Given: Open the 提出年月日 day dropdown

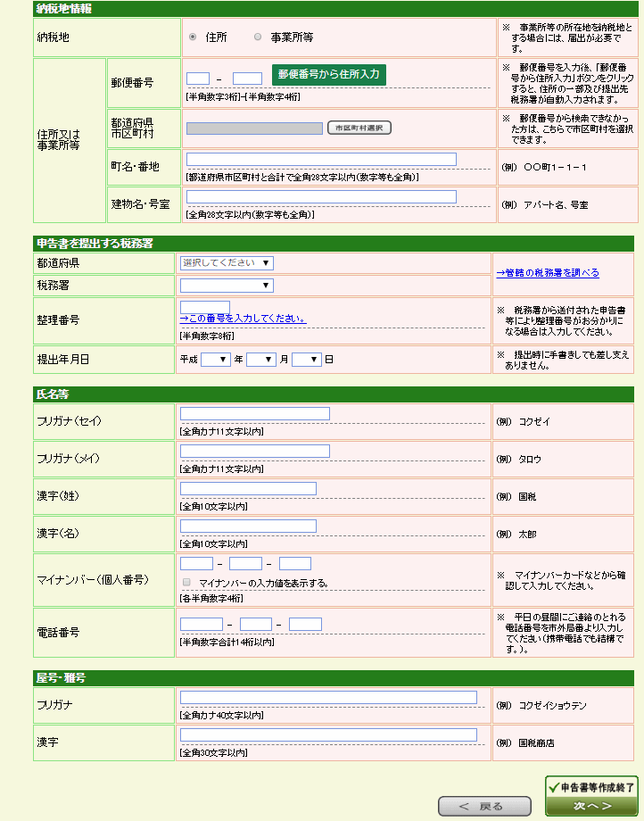Looking at the screenshot, I should 306,360.
